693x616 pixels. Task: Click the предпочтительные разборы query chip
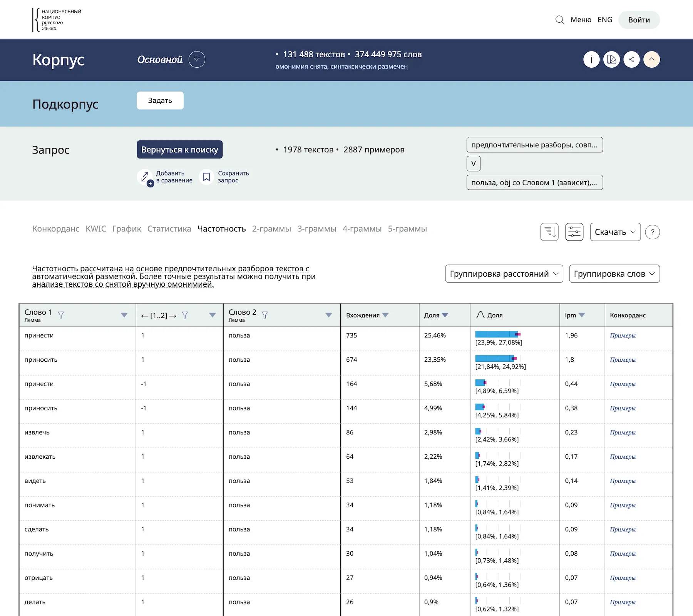[x=535, y=145]
